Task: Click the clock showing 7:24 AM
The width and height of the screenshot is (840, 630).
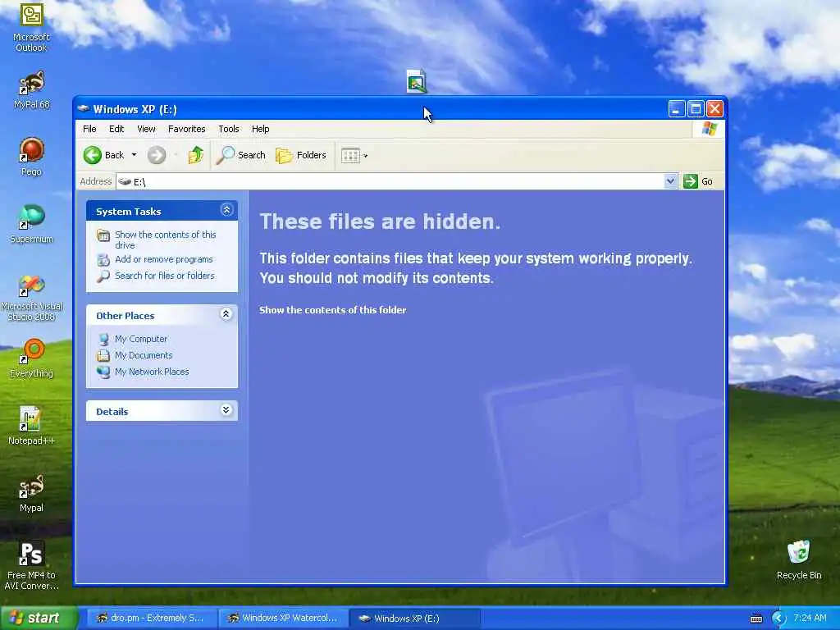Action: point(810,619)
